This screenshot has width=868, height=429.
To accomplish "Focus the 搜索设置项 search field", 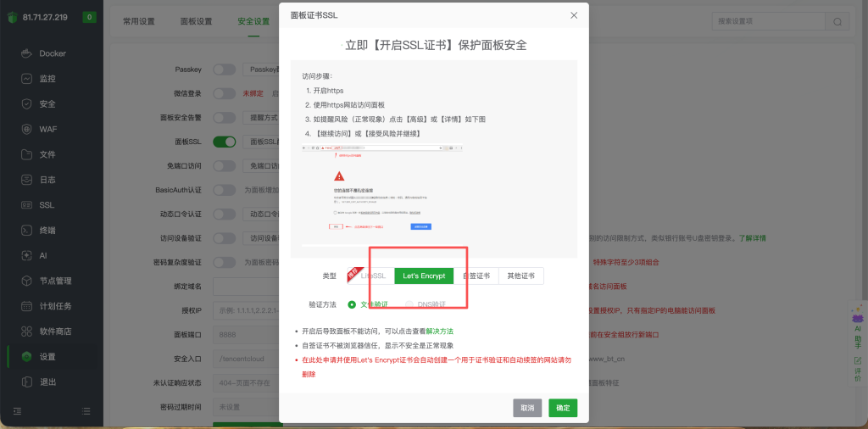I will pos(768,21).
